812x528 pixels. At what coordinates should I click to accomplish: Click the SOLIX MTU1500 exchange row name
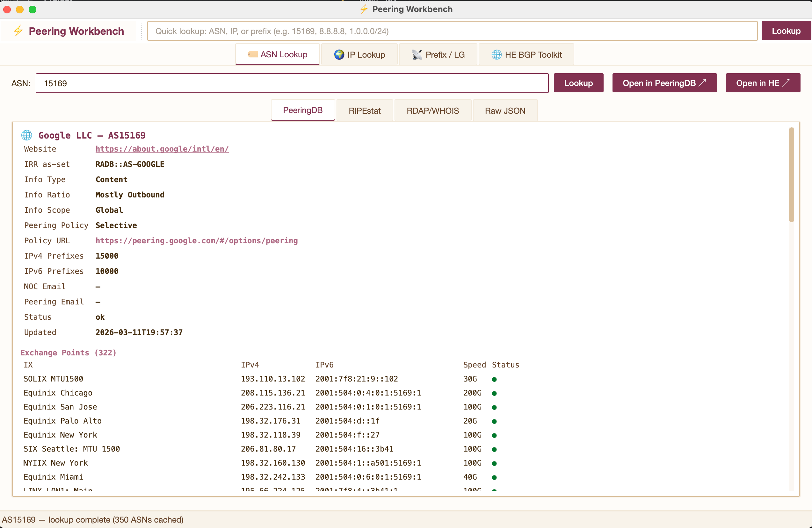[x=53, y=379]
